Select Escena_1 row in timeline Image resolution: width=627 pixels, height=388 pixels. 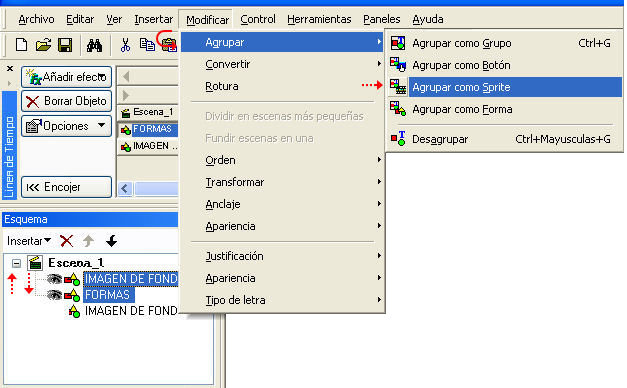(x=148, y=112)
